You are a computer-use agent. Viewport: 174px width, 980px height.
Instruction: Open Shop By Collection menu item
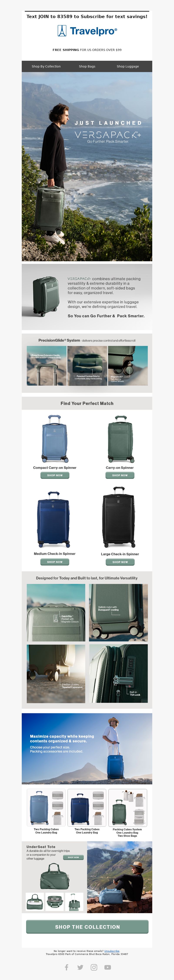[x=46, y=66]
